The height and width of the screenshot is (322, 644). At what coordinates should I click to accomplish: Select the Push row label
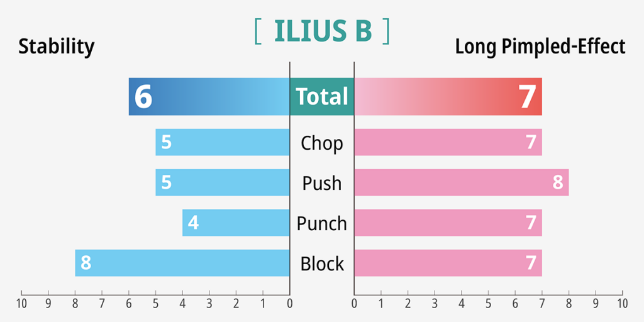[322, 183]
